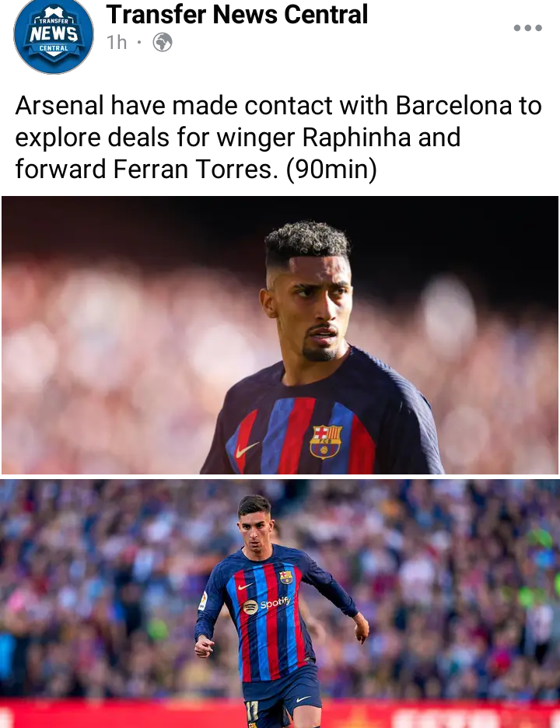Tap the LaLiga sleeve patch on the jersey
Screen dimensions: 560x728
pos(203,600)
